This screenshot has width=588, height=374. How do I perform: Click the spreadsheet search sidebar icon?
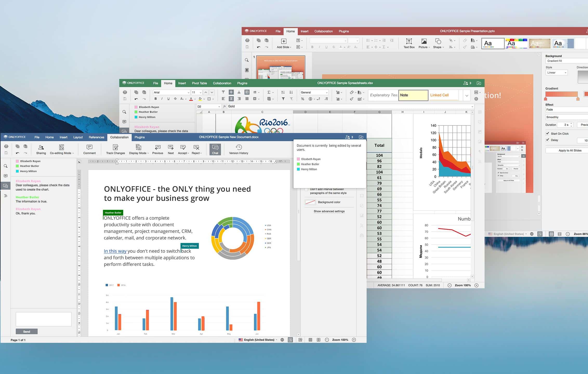click(x=124, y=112)
